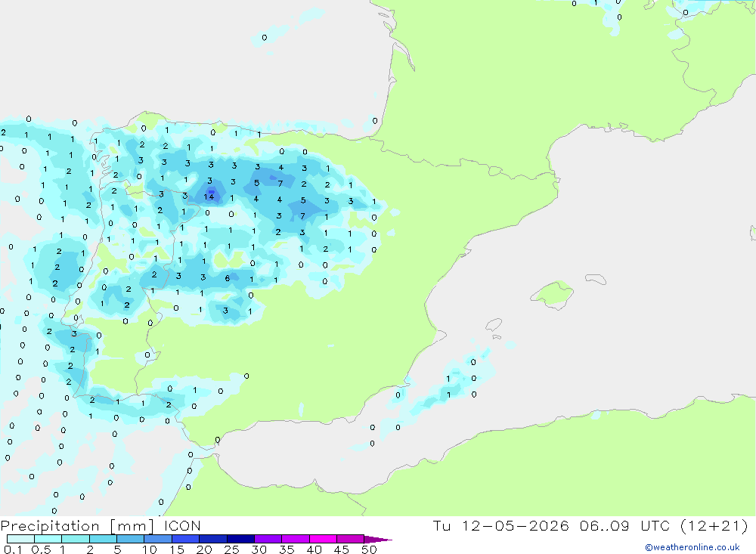
Task: Click the 40–45 mm magenta legend swatch
Action: (x=323, y=539)
